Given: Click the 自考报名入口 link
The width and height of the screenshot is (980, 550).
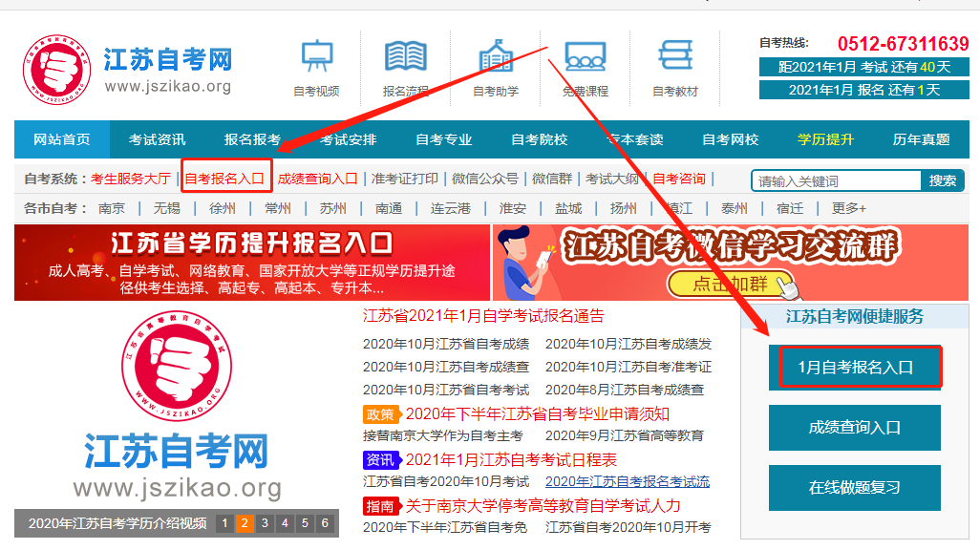Looking at the screenshot, I should coord(224,179).
